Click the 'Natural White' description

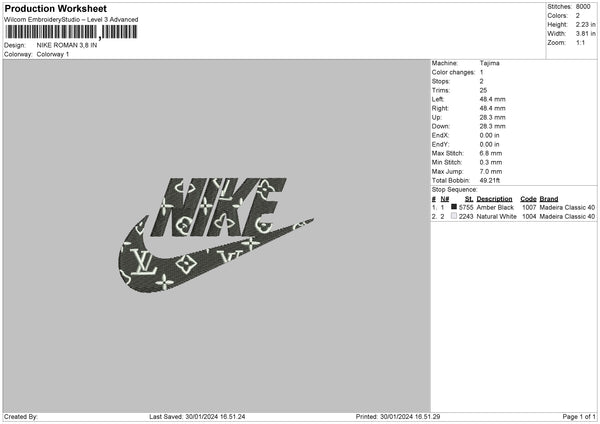(x=497, y=217)
